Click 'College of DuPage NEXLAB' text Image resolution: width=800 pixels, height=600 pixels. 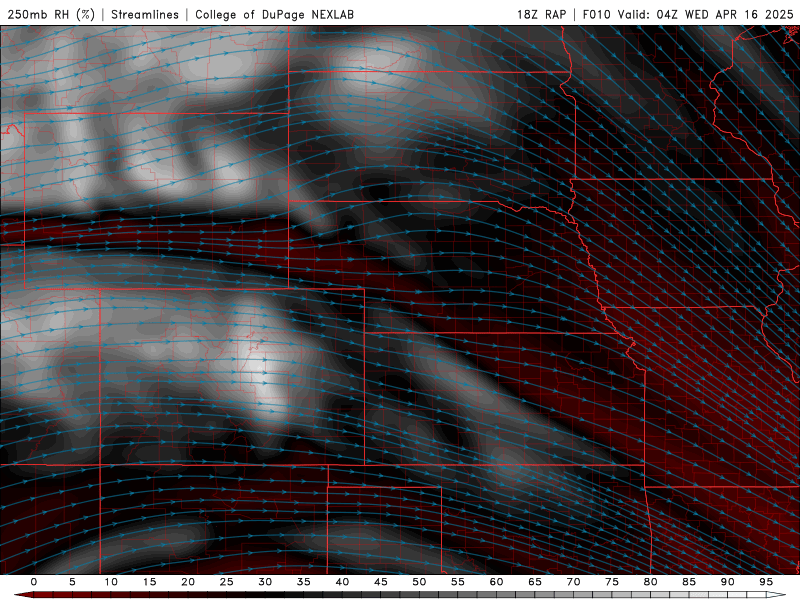(274, 14)
